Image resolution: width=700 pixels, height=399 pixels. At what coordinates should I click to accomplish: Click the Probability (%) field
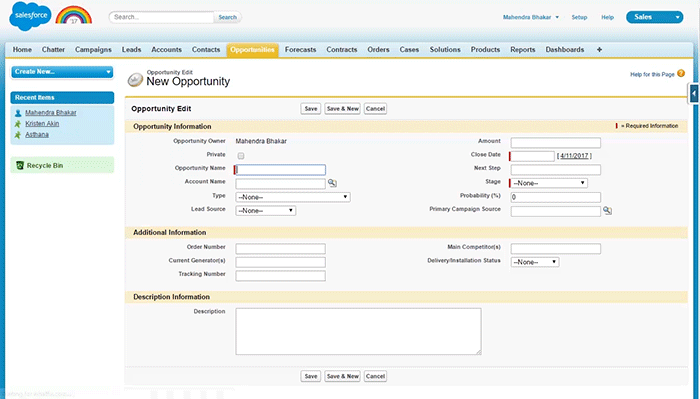(556, 197)
